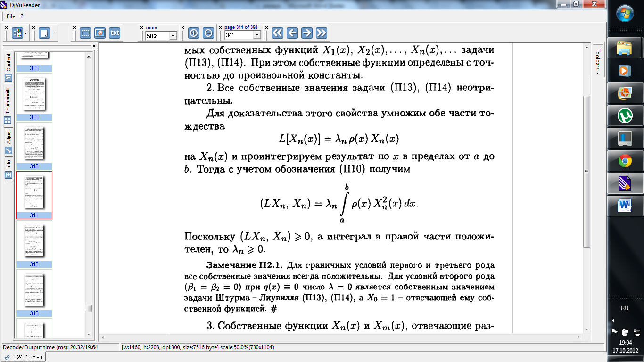Open the 224_12.djvu document tab

click(23, 357)
